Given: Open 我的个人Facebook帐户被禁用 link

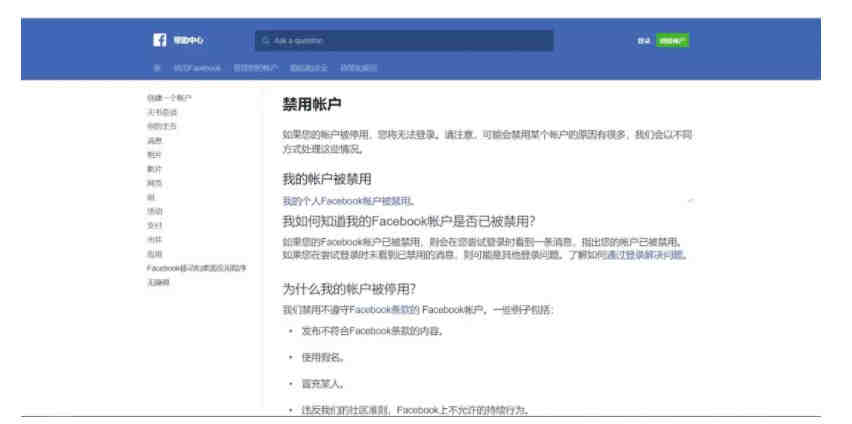Looking at the screenshot, I should click(348, 201).
